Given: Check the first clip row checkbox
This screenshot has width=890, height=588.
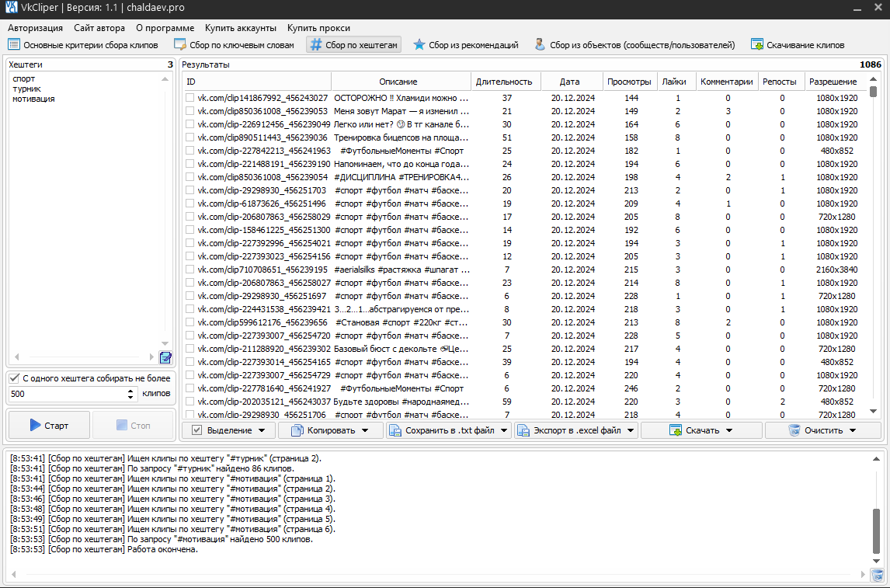Looking at the screenshot, I should tap(189, 98).
